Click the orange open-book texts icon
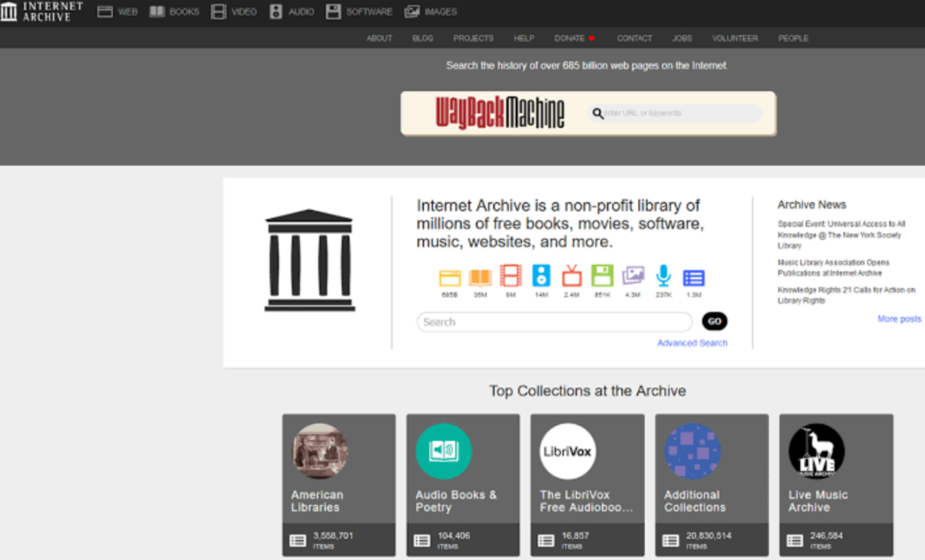 point(480,277)
